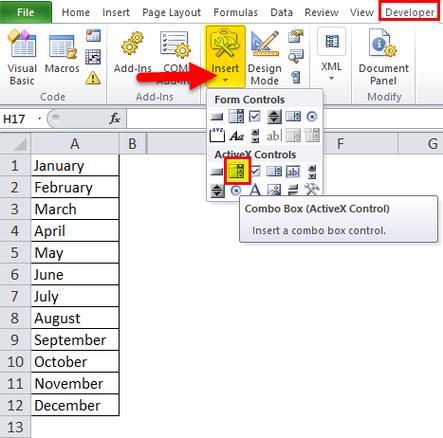Insert an ActiveX command button

217,172
